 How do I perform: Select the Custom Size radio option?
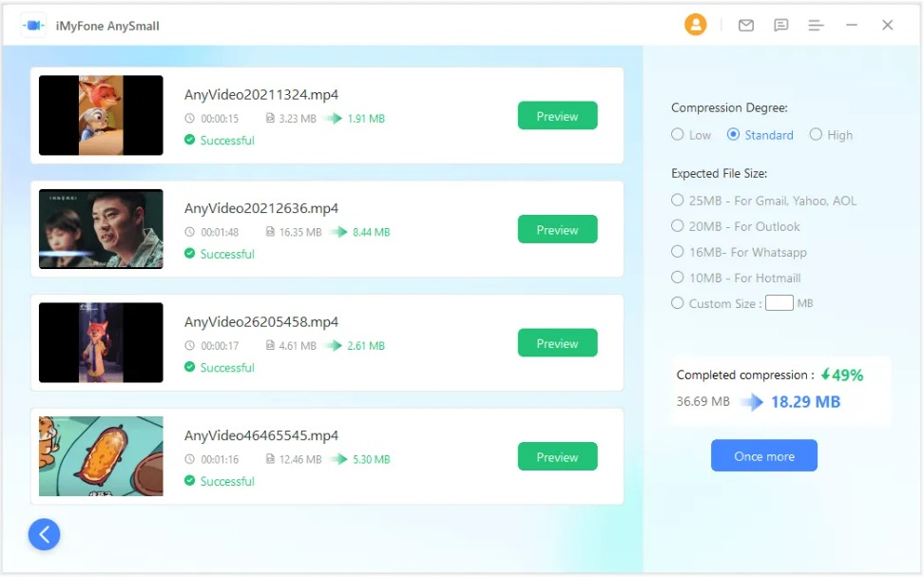coord(678,303)
